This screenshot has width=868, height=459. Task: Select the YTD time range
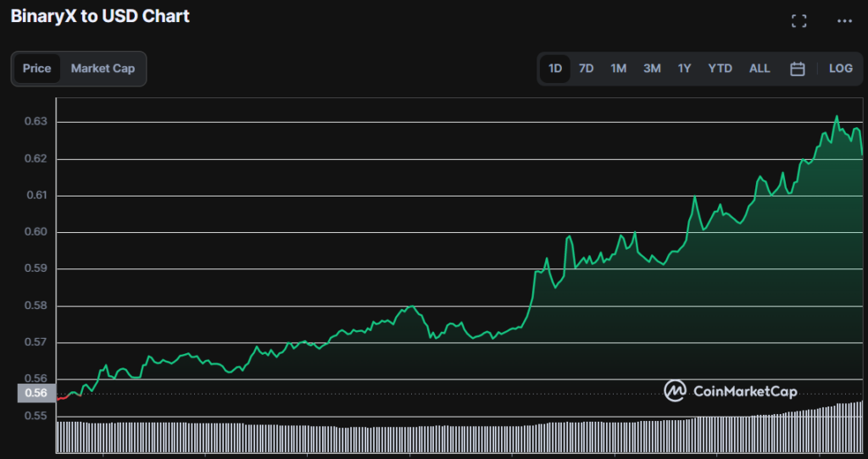pos(721,69)
